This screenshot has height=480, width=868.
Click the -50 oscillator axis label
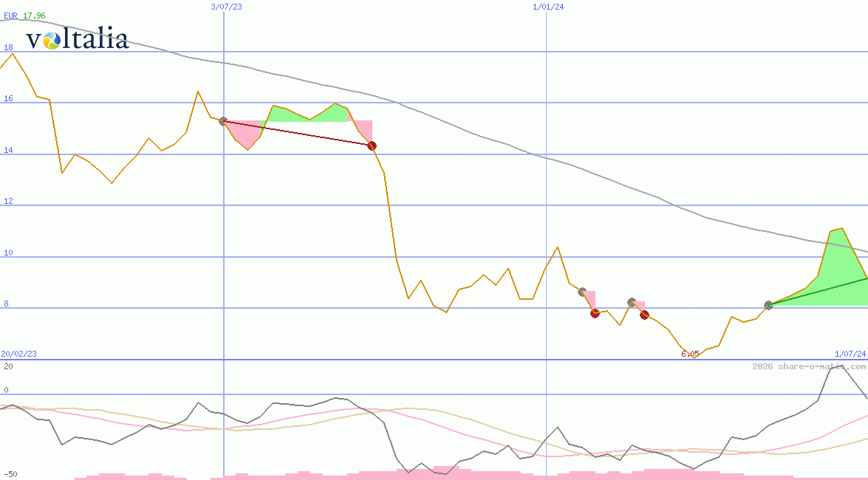coord(10,474)
